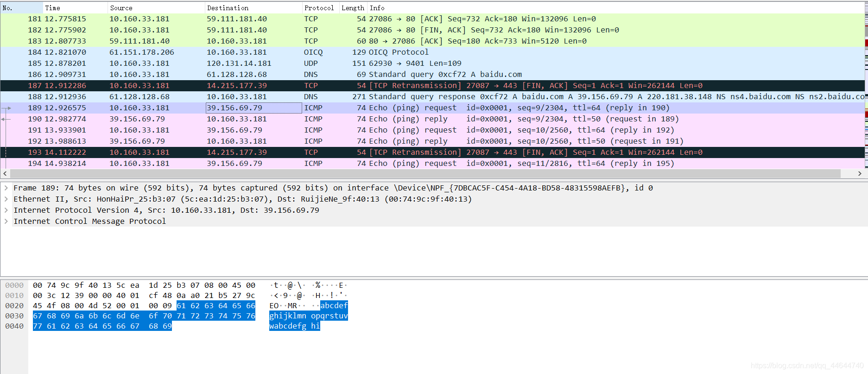Select packet 192 ping reply row
This screenshot has height=374, width=868.
[x=432, y=141]
